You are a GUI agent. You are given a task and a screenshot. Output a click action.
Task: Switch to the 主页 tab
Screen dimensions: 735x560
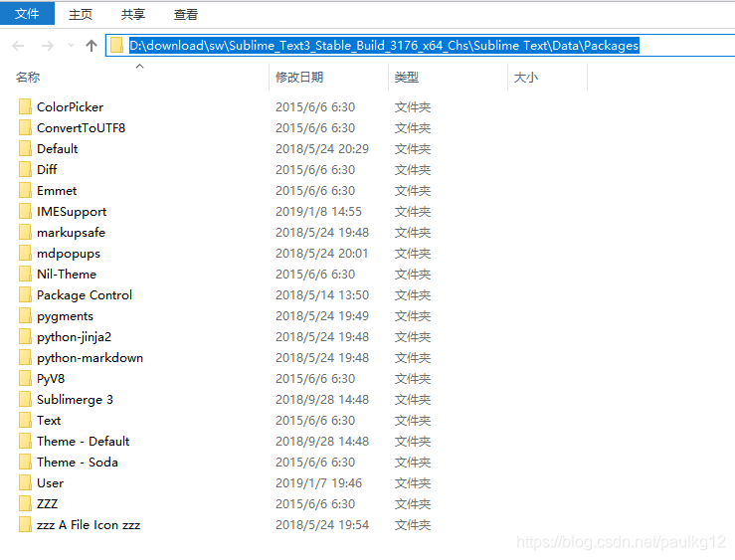[81, 14]
